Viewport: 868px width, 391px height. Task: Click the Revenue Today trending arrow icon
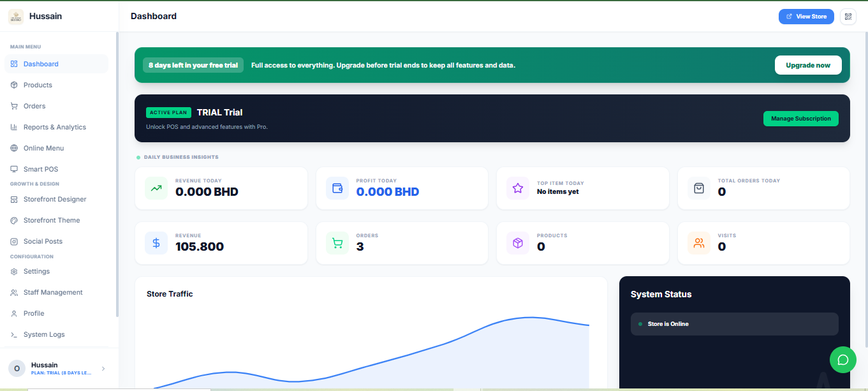(156, 188)
